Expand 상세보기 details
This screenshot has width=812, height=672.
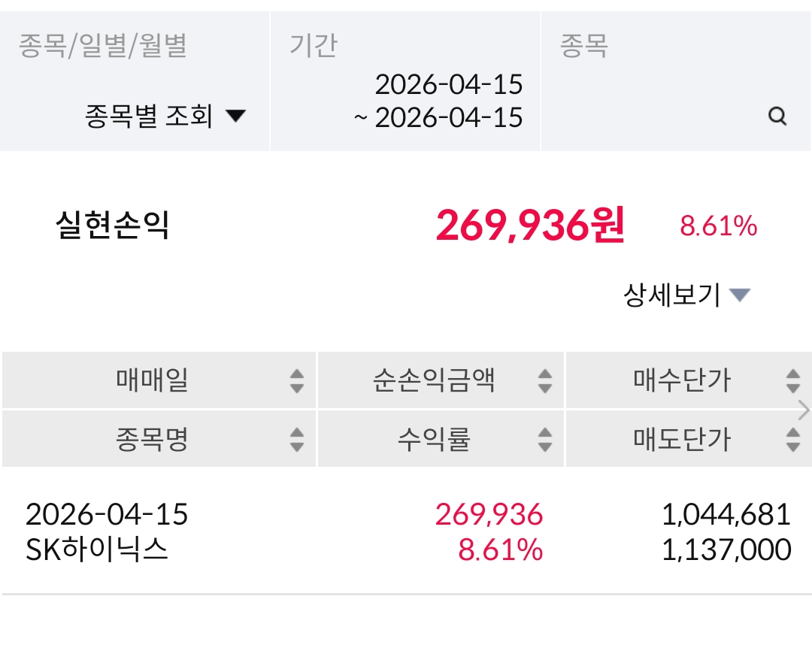pyautogui.click(x=686, y=295)
